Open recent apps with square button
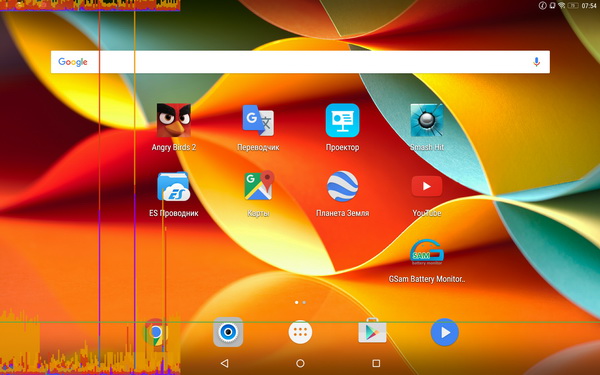This screenshot has height=375, width=600. click(376, 363)
